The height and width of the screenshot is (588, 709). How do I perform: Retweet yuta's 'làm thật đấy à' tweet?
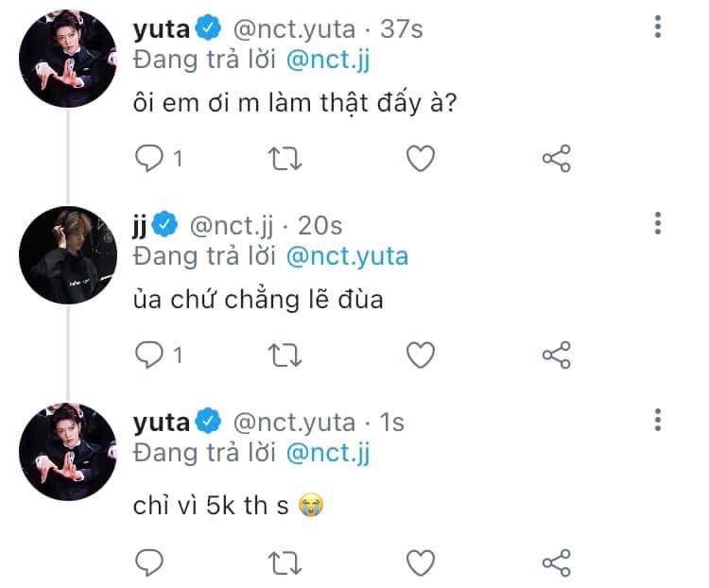tap(285, 159)
